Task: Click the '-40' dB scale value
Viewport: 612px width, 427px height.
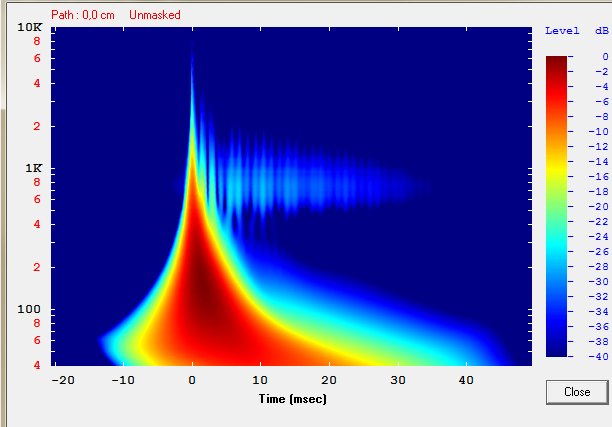Action: coord(598,356)
